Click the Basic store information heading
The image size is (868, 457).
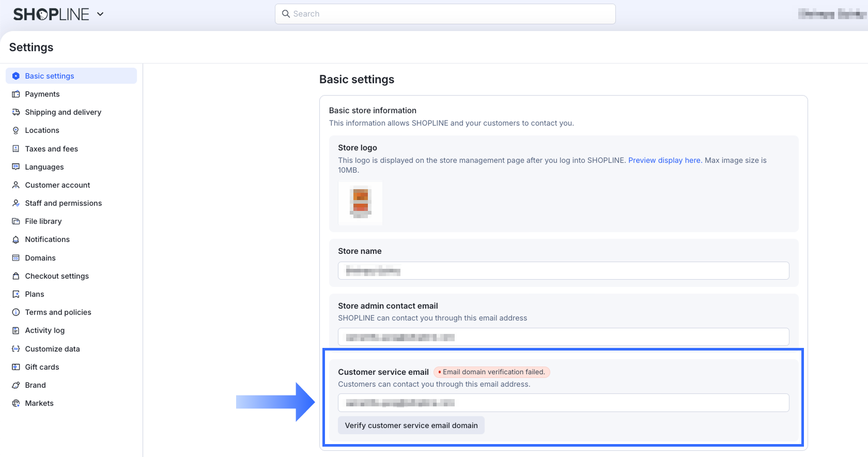tap(373, 110)
